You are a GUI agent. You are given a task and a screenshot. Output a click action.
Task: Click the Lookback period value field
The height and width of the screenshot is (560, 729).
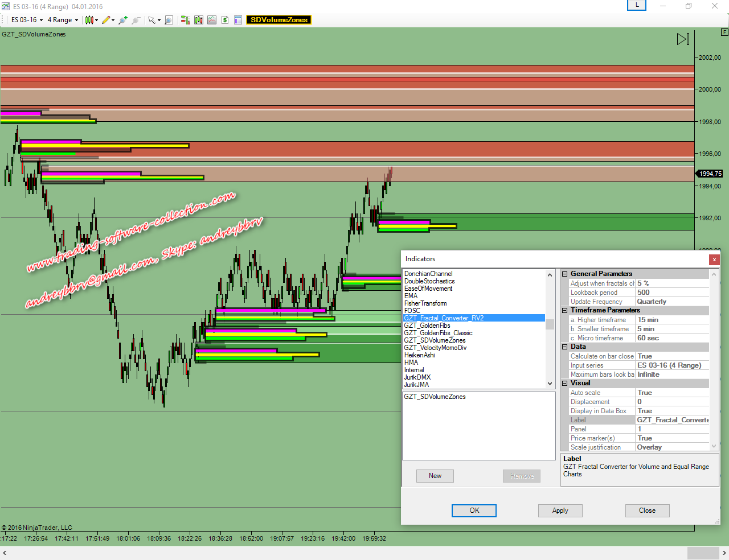(672, 293)
